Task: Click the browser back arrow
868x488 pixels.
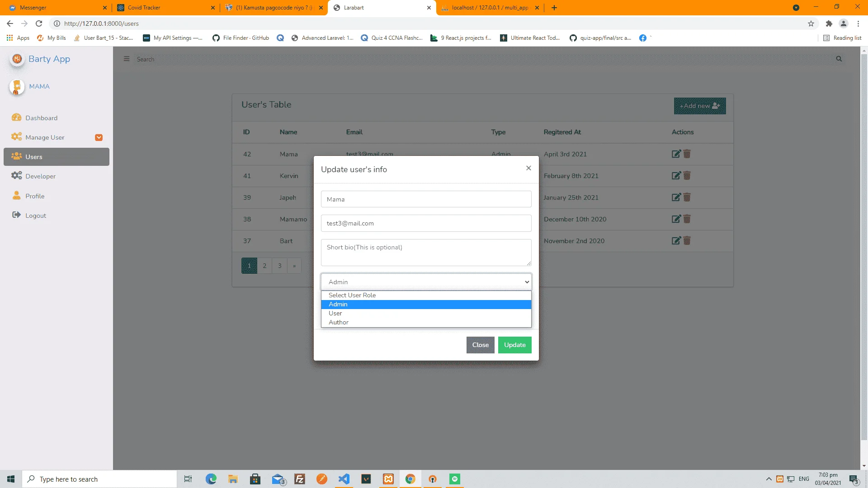Action: (10, 23)
